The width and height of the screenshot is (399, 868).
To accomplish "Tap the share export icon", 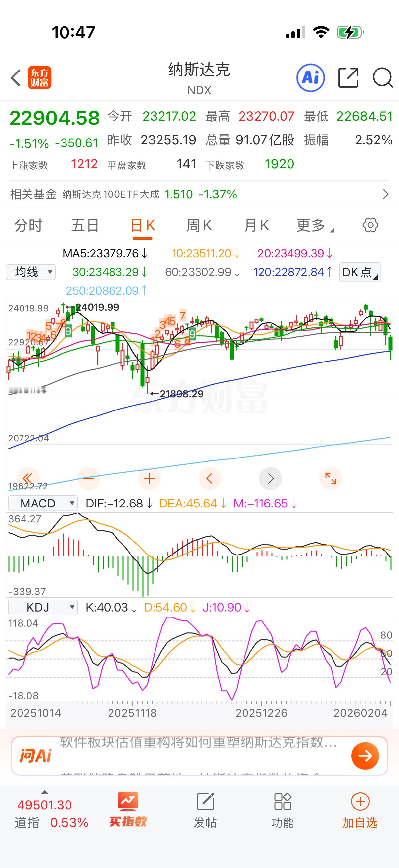I will coord(348,78).
